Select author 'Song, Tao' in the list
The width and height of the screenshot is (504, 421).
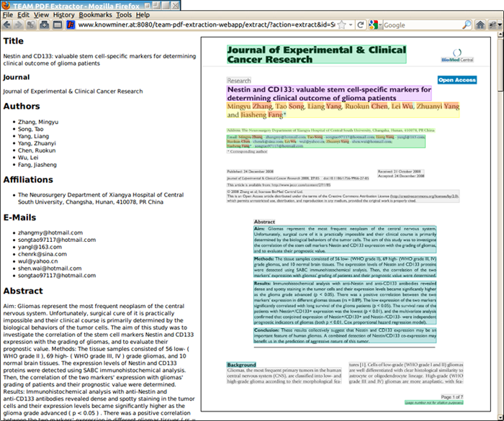tap(30, 129)
